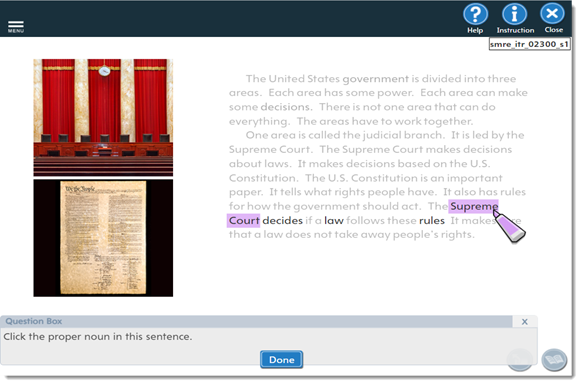Close the Question Box with X
This screenshot has height=385, width=580.
[x=525, y=322]
